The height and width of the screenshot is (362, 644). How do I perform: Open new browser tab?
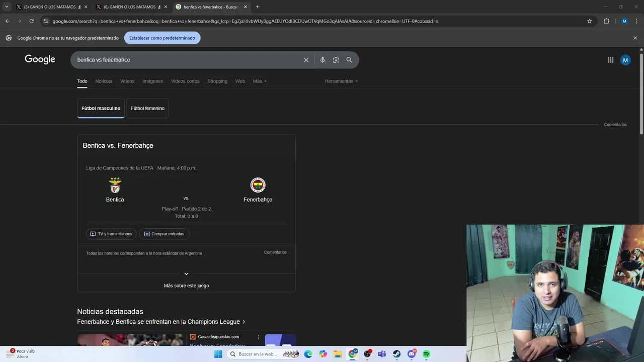(x=258, y=7)
